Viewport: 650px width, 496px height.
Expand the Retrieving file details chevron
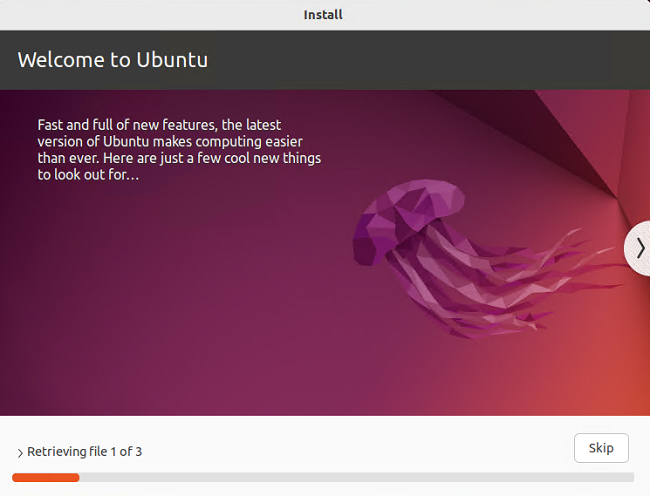point(20,452)
